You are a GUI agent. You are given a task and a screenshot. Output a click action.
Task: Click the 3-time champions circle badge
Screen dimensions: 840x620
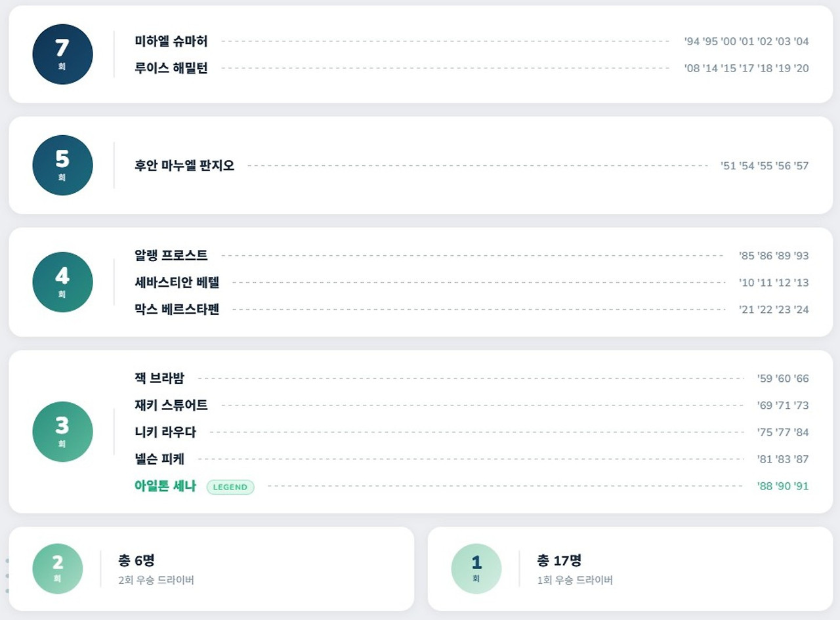pos(62,432)
